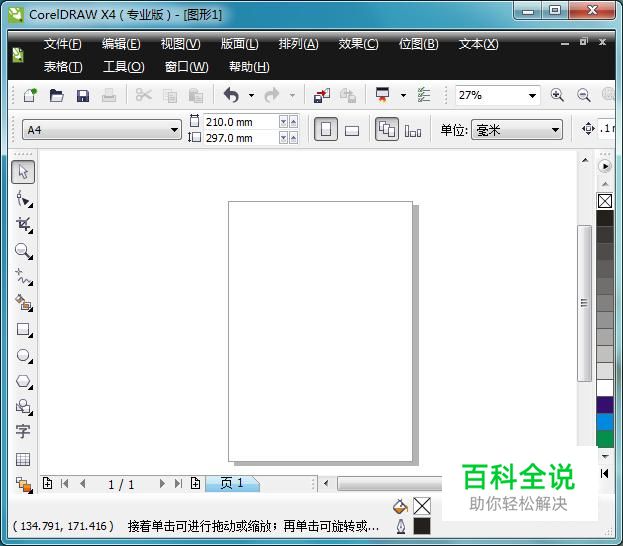The height and width of the screenshot is (546, 623).
Task: Select the 页 1 page tab
Action: coord(232,484)
